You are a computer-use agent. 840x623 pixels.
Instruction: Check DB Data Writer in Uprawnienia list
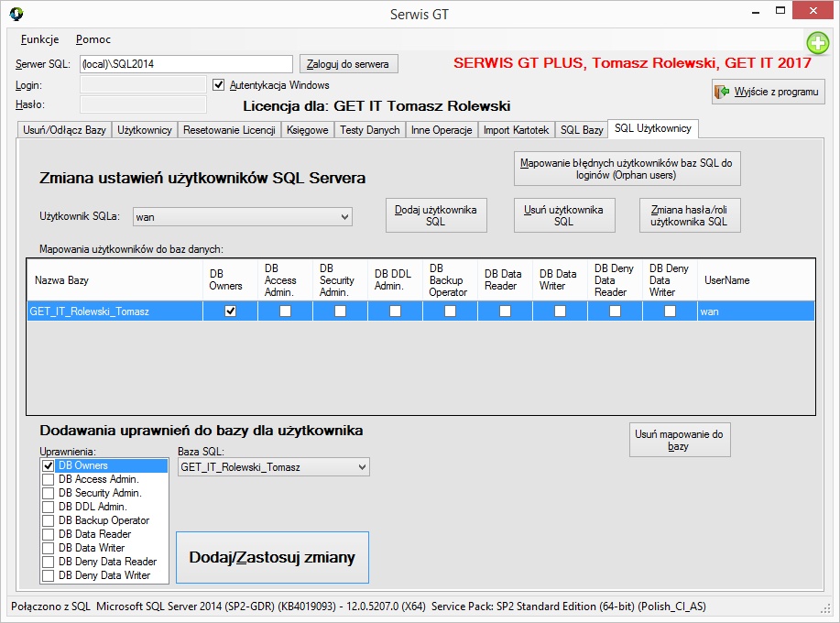[48, 548]
